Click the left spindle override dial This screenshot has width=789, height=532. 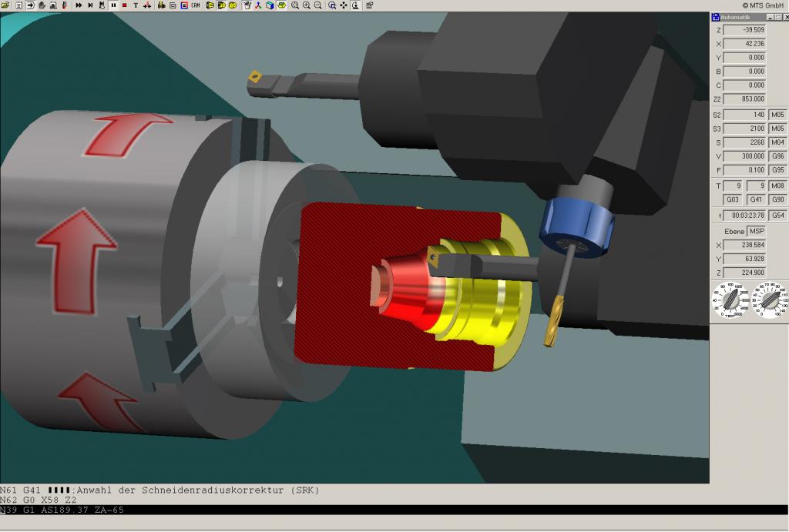[730, 300]
